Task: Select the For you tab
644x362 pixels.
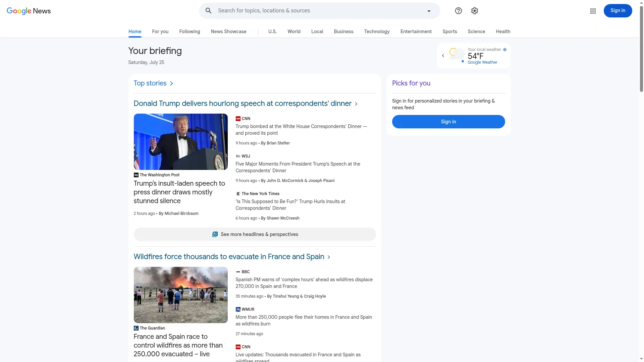Action: 160,32
